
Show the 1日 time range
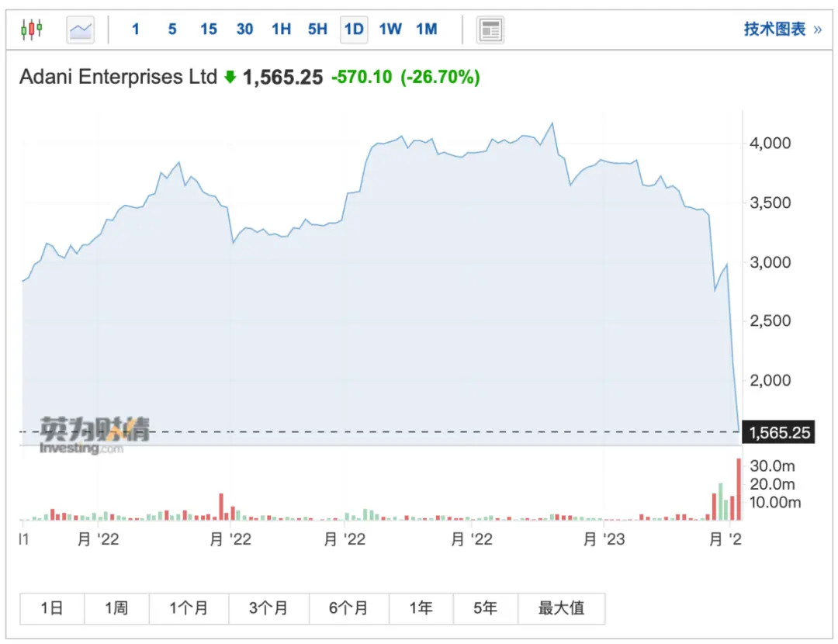(x=52, y=608)
